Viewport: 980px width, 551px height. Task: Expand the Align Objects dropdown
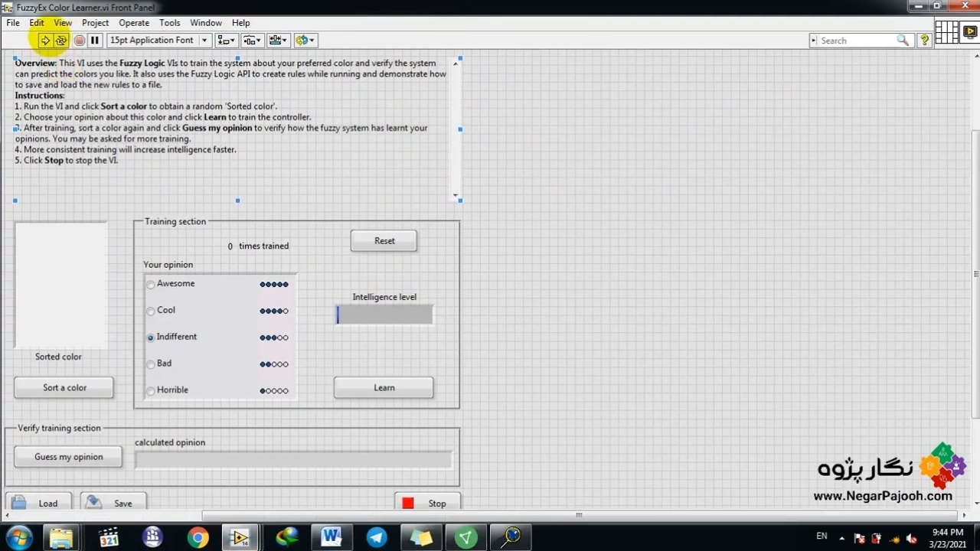click(226, 41)
